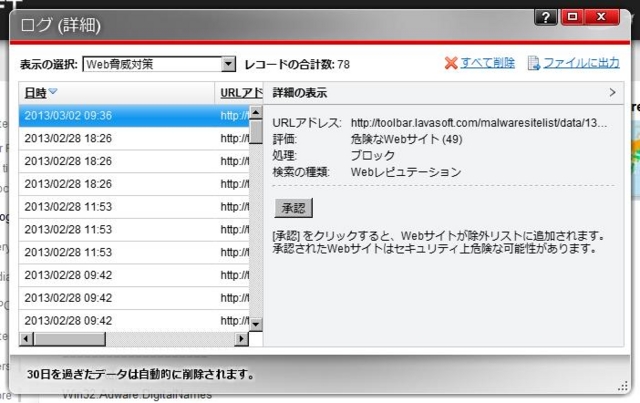Click the レコードの合計数: 78 label
This screenshot has height=403, width=640.
[297, 65]
